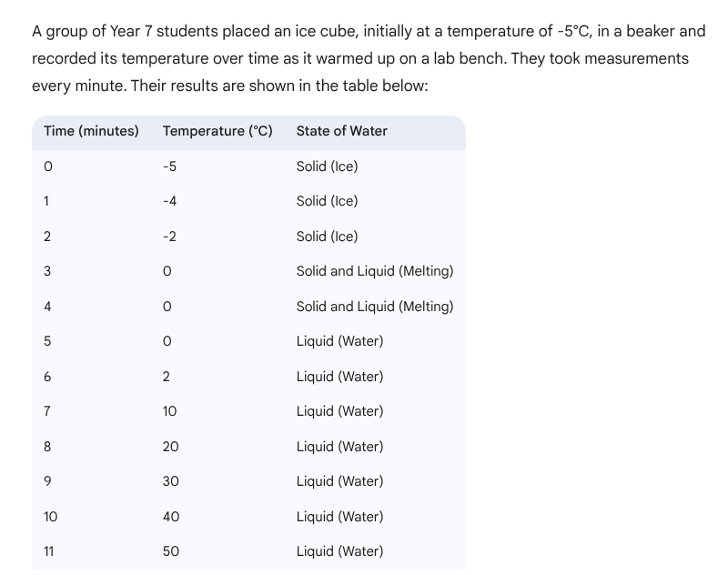Screen dimensions: 728x575
Task: Click the time cell for minute 6
Action: tap(47, 377)
